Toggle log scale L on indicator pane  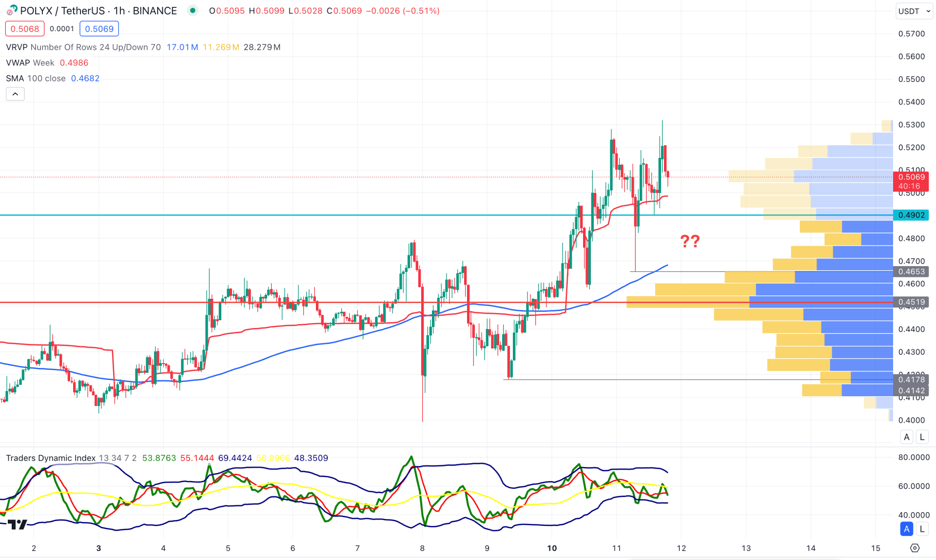pos(922,529)
